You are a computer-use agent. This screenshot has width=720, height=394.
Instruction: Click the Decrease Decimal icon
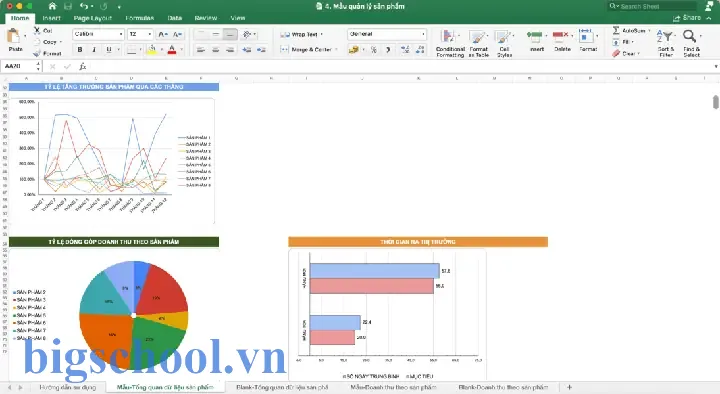[x=420, y=50]
